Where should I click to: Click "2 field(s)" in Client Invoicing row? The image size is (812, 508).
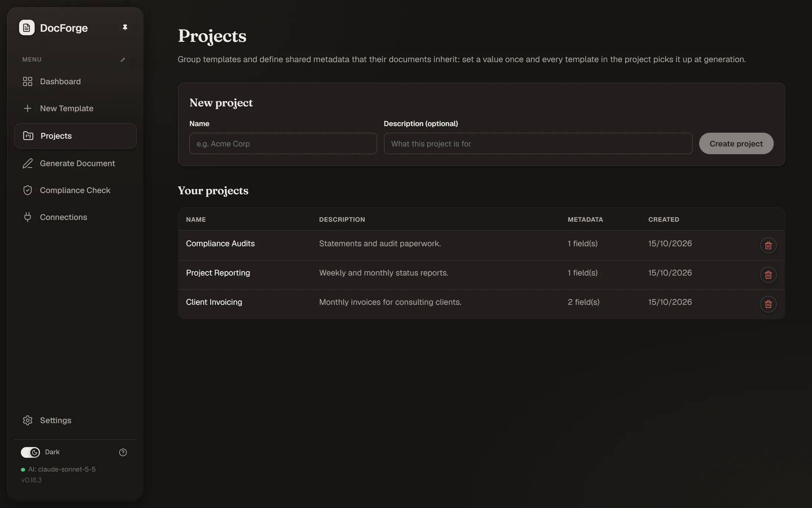(584, 302)
